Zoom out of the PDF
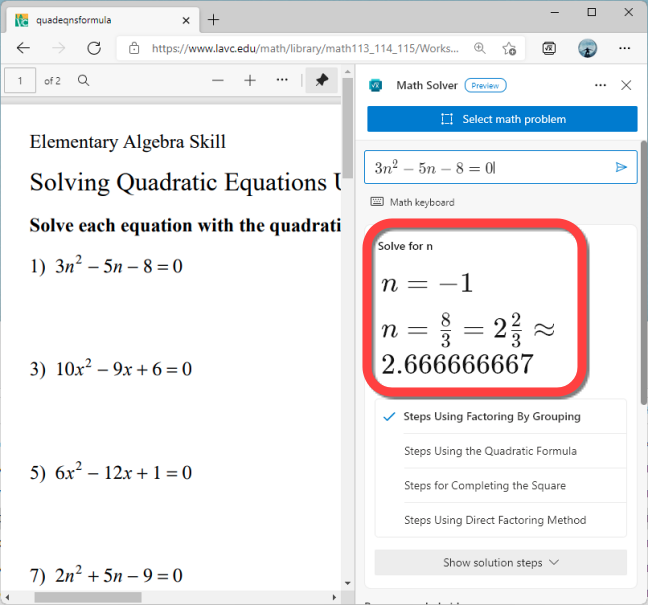The image size is (648, 605). (218, 81)
